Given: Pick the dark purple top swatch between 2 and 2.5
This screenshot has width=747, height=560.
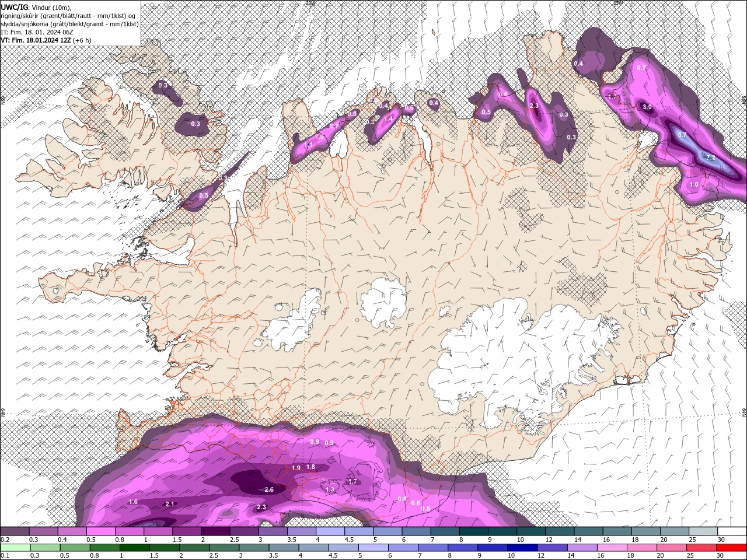Looking at the screenshot, I should point(215,531).
